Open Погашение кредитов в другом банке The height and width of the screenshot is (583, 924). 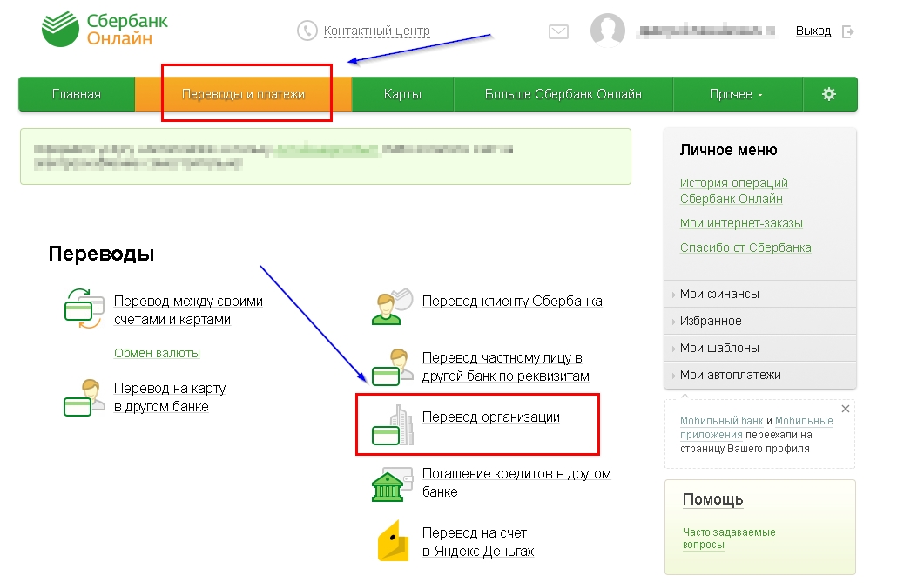(516, 483)
